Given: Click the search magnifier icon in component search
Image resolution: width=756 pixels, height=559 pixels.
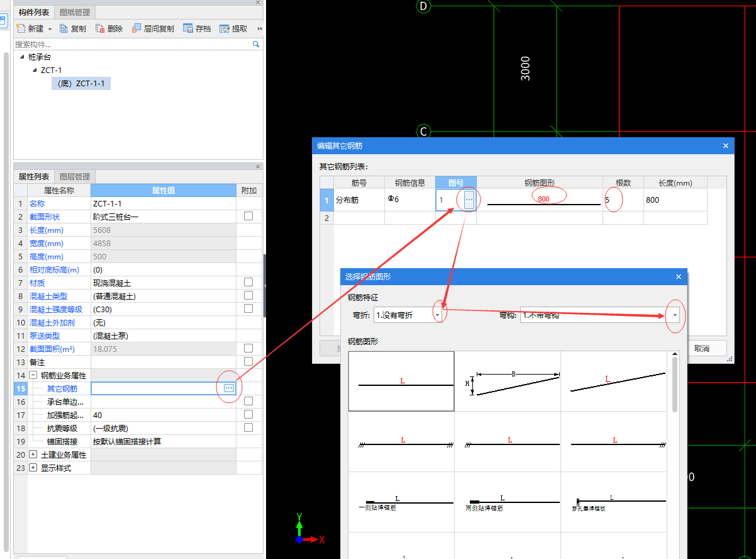Looking at the screenshot, I should [x=256, y=45].
